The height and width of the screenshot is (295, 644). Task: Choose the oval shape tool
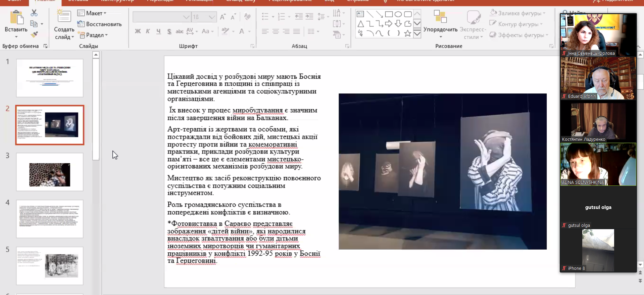(x=398, y=14)
